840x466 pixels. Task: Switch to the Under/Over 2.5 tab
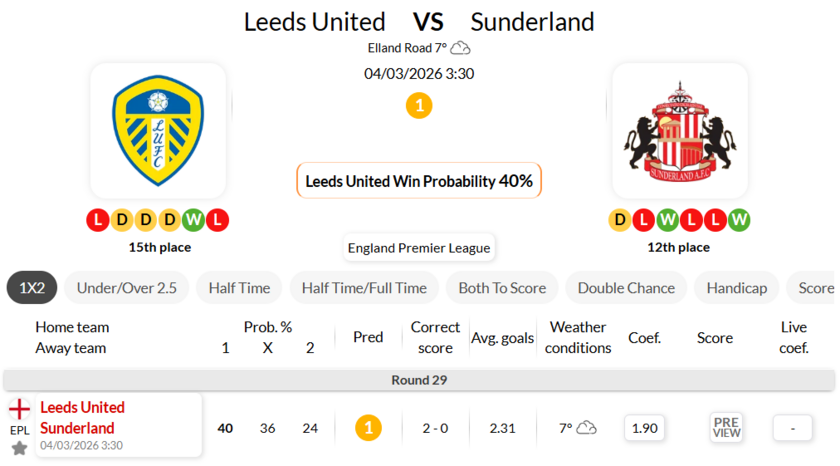(x=127, y=288)
